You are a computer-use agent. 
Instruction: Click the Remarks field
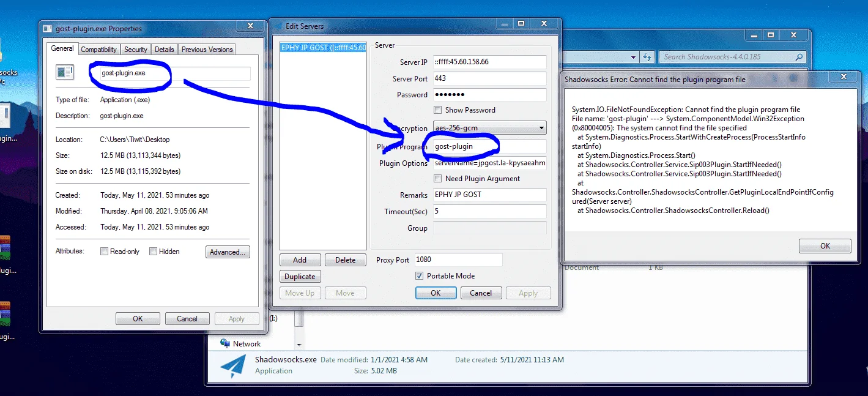(489, 195)
